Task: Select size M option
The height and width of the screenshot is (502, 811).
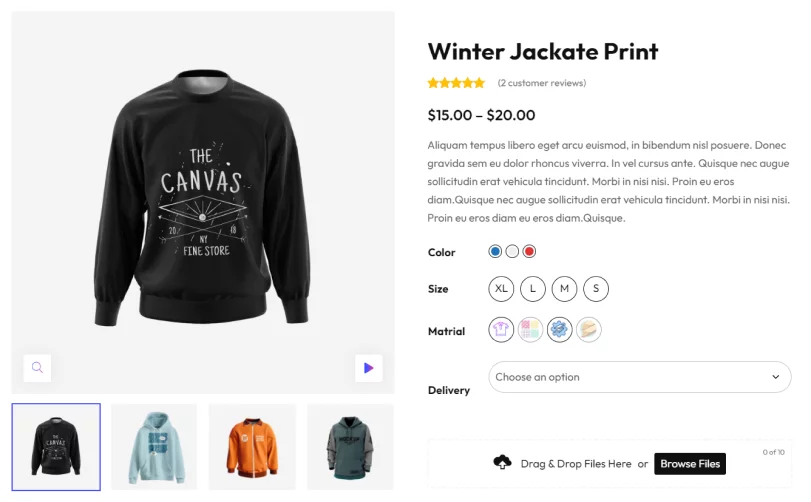Action: pyautogui.click(x=564, y=289)
